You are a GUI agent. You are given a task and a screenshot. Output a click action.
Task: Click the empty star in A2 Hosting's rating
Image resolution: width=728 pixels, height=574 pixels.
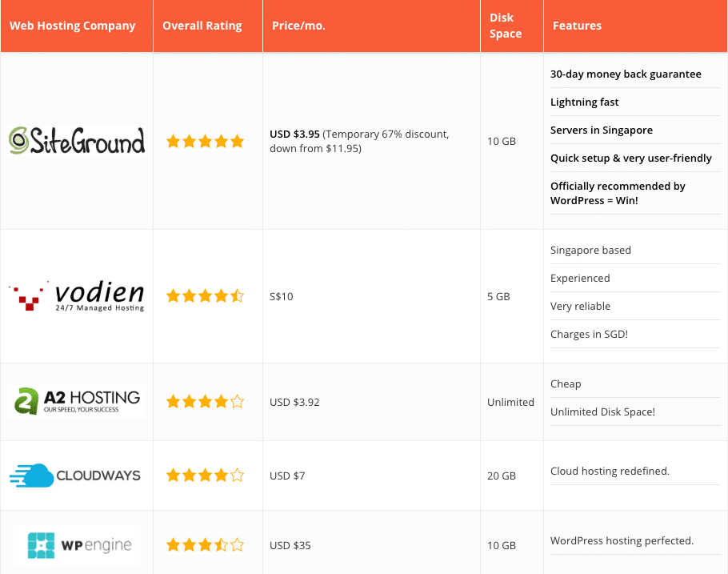coord(238,401)
